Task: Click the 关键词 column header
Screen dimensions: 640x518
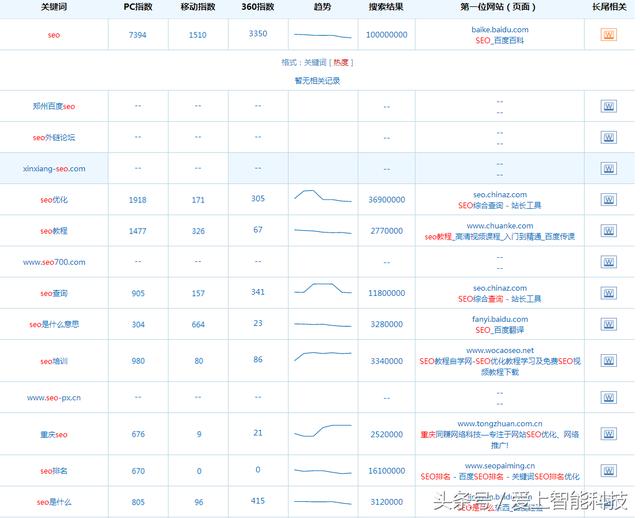Action: [x=54, y=7]
